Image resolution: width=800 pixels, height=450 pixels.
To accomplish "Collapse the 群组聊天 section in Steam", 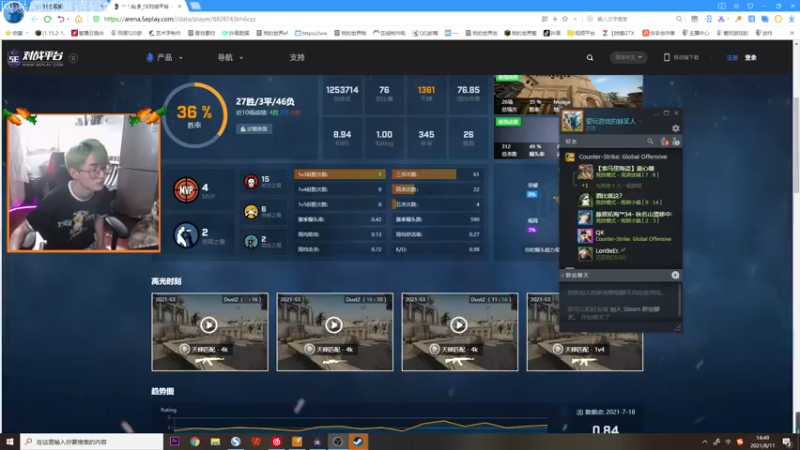I will (562, 276).
